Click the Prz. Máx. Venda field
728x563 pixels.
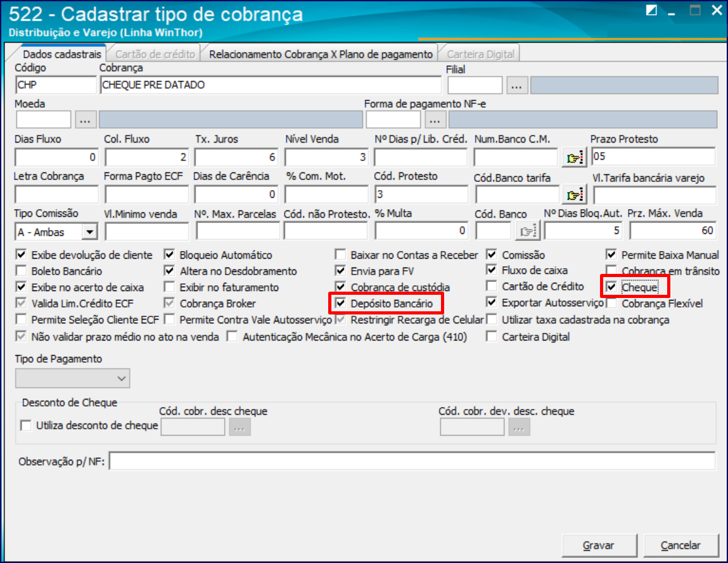[x=673, y=231]
